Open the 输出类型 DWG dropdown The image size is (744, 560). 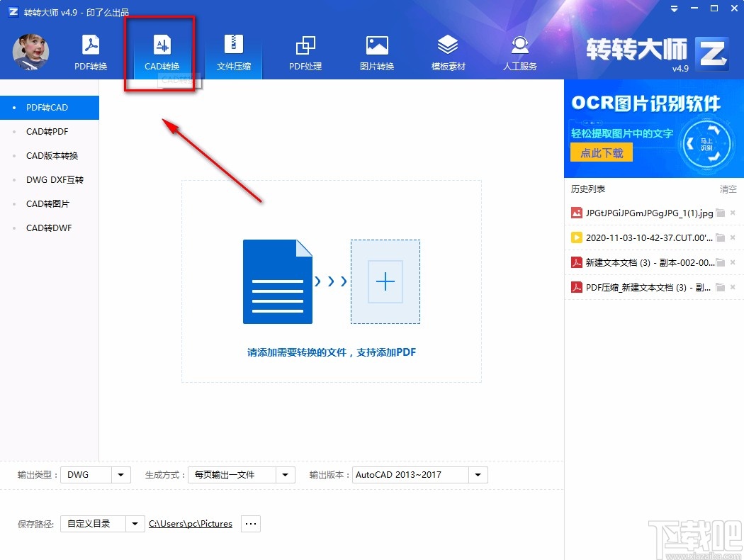pyautogui.click(x=120, y=475)
